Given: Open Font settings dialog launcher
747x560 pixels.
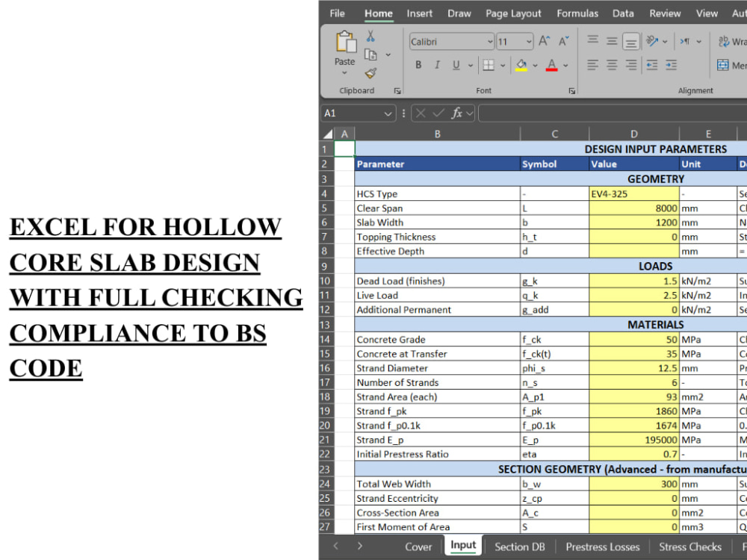Looking at the screenshot, I should tap(571, 91).
